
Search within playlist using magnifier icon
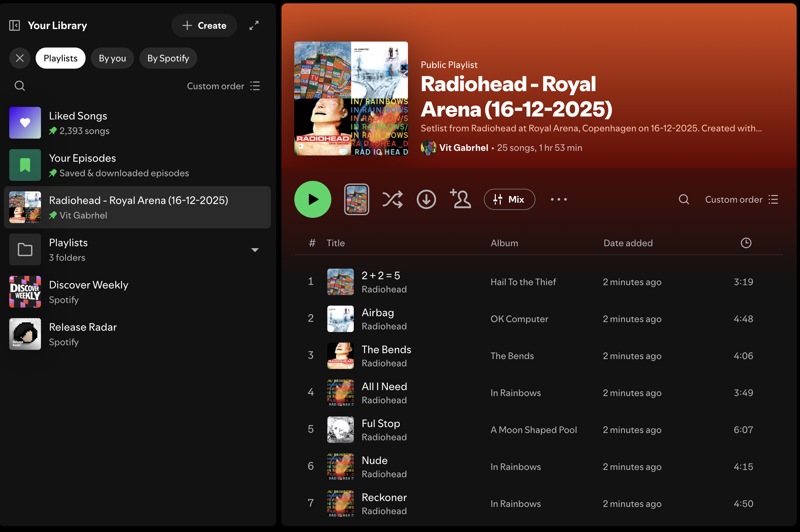pos(683,199)
